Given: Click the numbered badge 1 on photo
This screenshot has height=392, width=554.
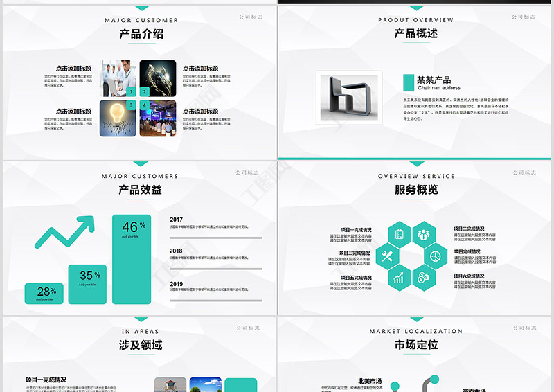Looking at the screenshot, I should point(129,91).
